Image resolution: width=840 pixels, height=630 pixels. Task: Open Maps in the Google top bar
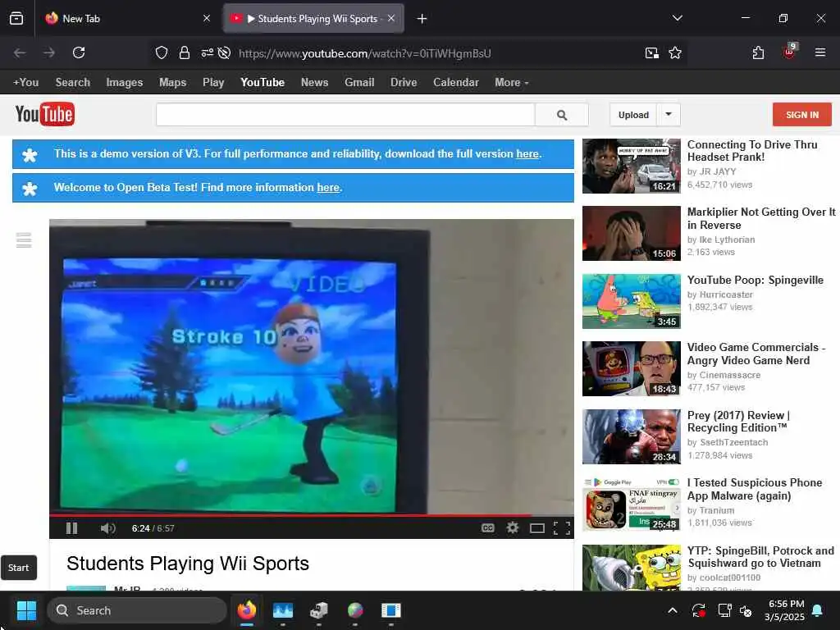point(172,83)
